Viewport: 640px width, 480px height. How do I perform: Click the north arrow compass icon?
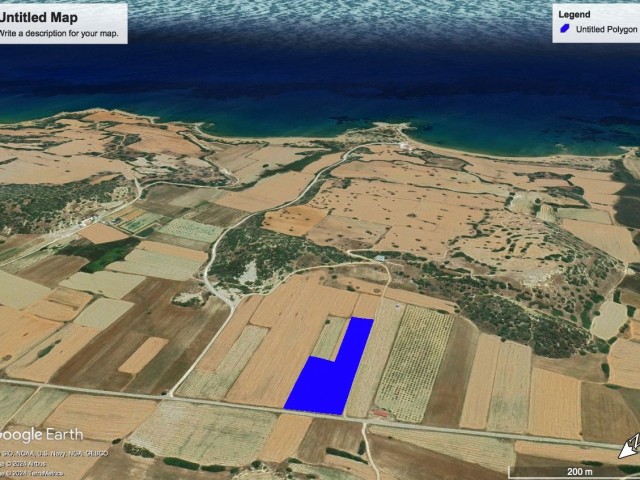629,446
